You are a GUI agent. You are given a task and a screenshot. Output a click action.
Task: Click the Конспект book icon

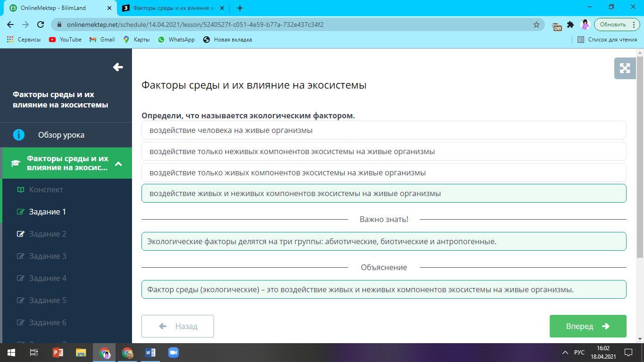click(20, 189)
